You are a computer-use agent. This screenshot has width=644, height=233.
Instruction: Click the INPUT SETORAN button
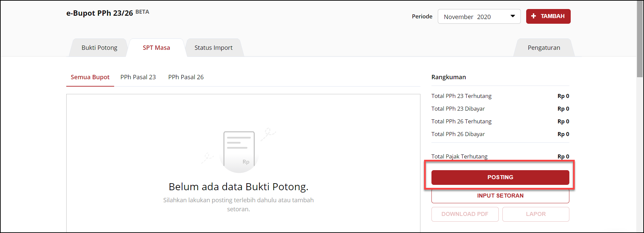[500, 196]
